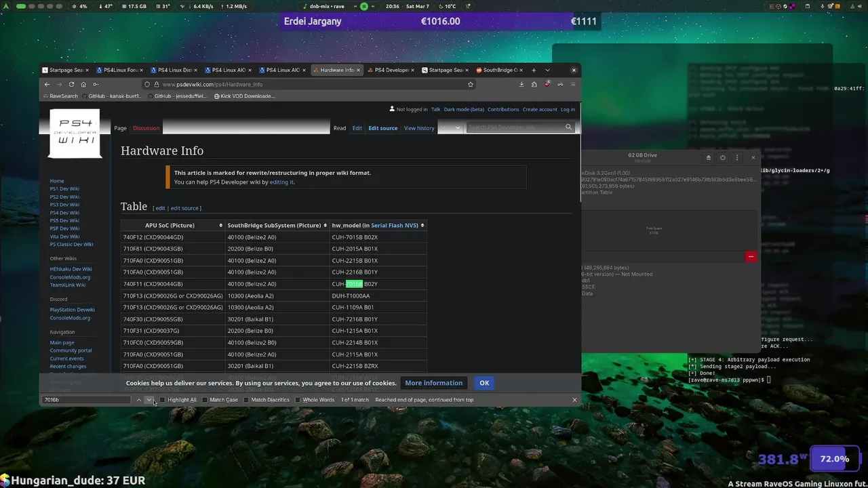Sort table by APU SoC column
The image size is (868, 488).
point(173,225)
